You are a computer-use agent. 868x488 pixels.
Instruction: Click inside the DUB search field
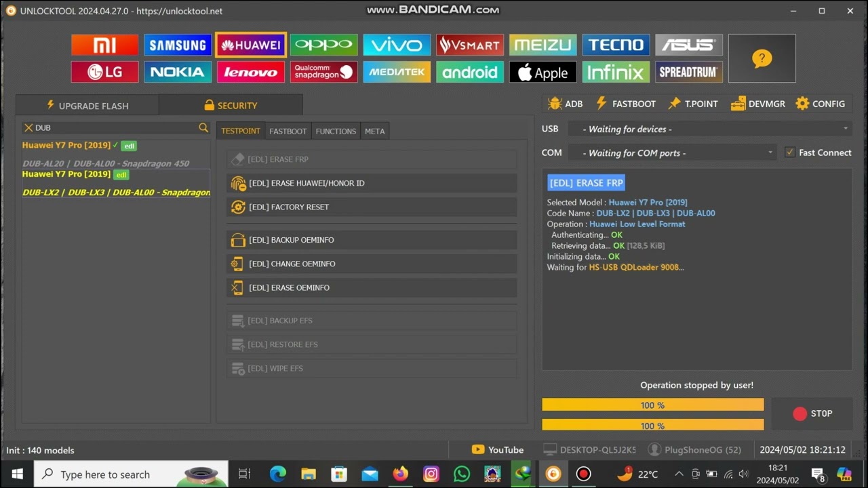[x=115, y=127]
